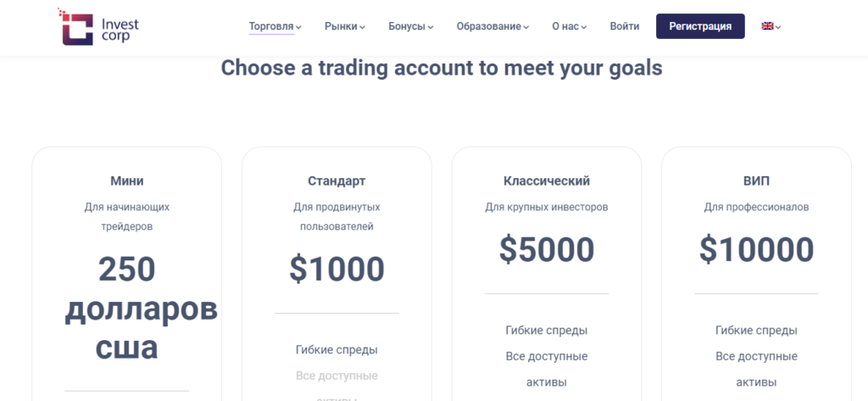Image resolution: width=868 pixels, height=401 pixels.
Task: Click the 250 долларов сша price
Action: click(x=141, y=309)
